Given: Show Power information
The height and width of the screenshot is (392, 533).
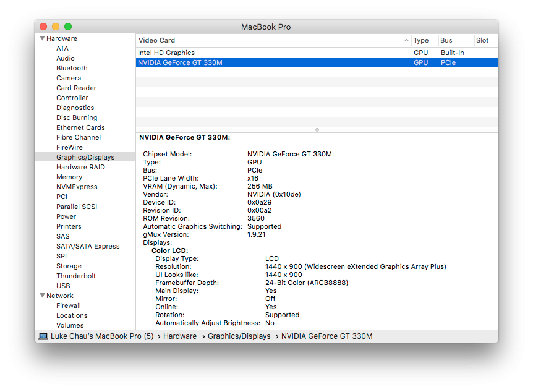Looking at the screenshot, I should (x=66, y=216).
